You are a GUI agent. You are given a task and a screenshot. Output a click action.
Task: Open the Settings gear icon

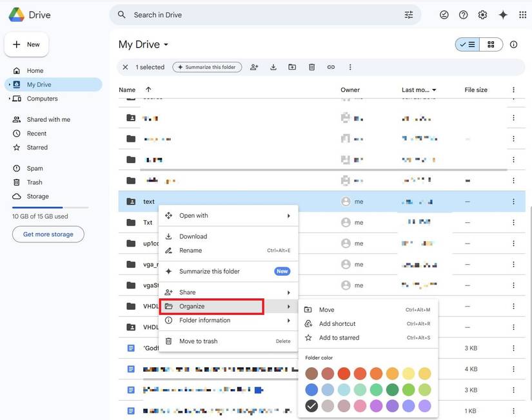click(482, 15)
